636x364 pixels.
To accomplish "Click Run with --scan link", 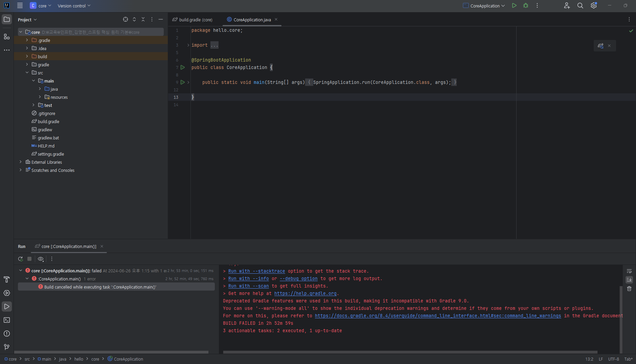I will [x=248, y=286].
